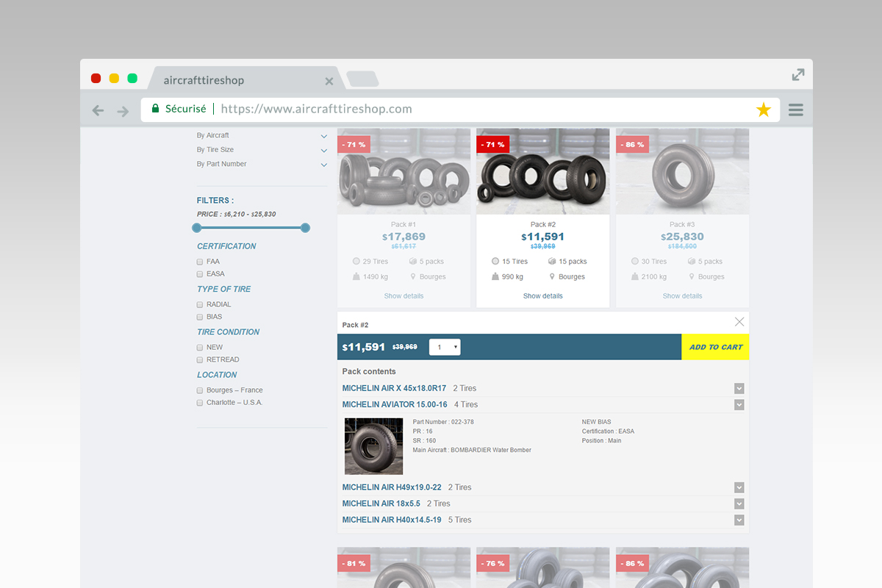This screenshot has width=882, height=588.
Task: Click the left price slider handle
Action: tap(197, 228)
